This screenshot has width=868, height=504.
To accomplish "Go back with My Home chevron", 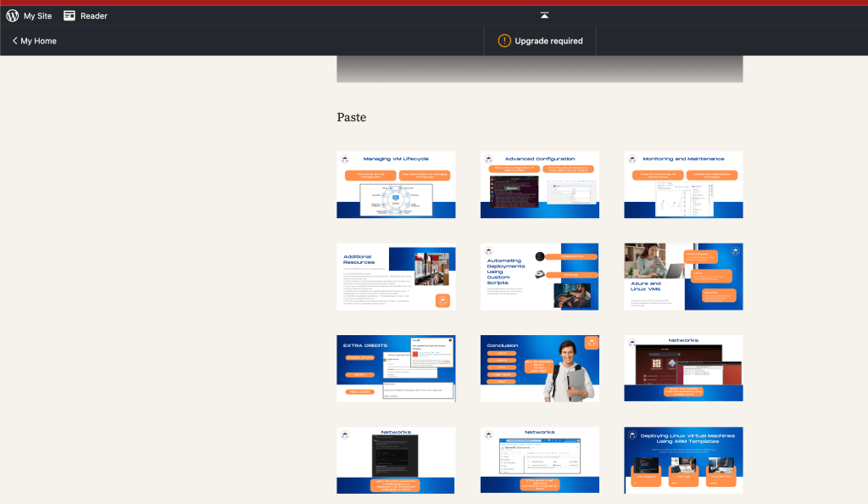I will pos(15,41).
